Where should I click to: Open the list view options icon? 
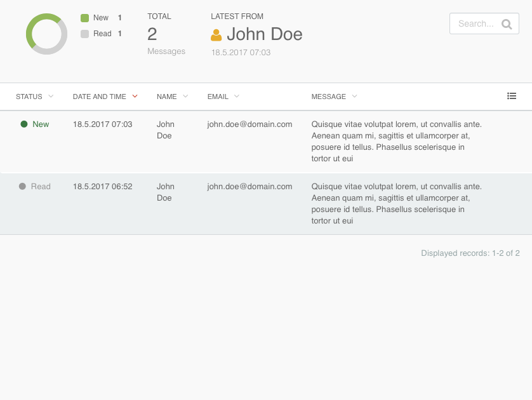(x=512, y=96)
